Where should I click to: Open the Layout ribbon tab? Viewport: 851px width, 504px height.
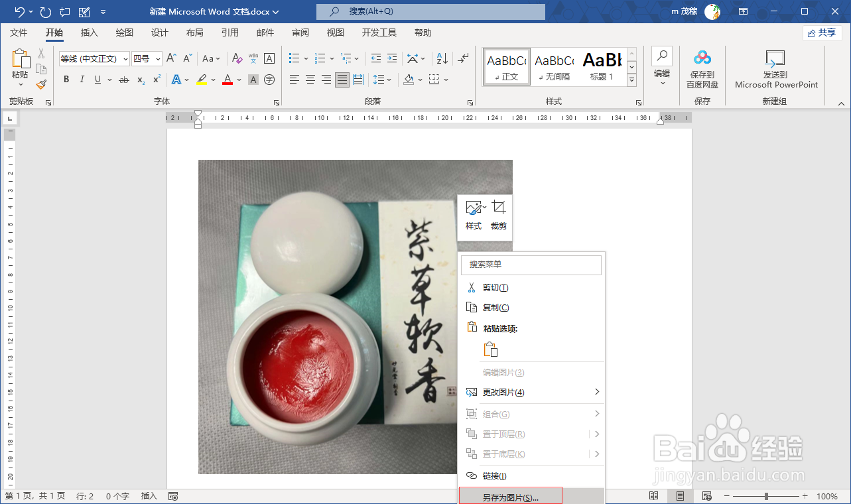pos(194,32)
